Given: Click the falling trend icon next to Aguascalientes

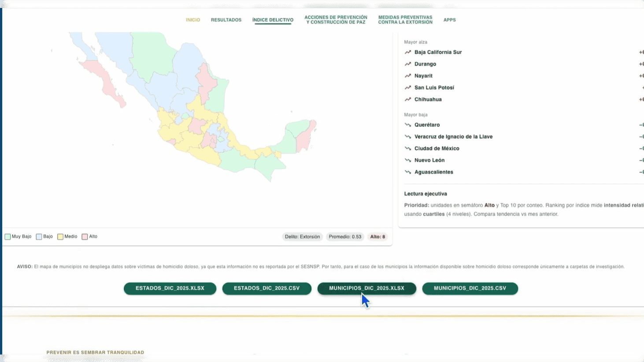Looking at the screenshot, I should click(407, 172).
